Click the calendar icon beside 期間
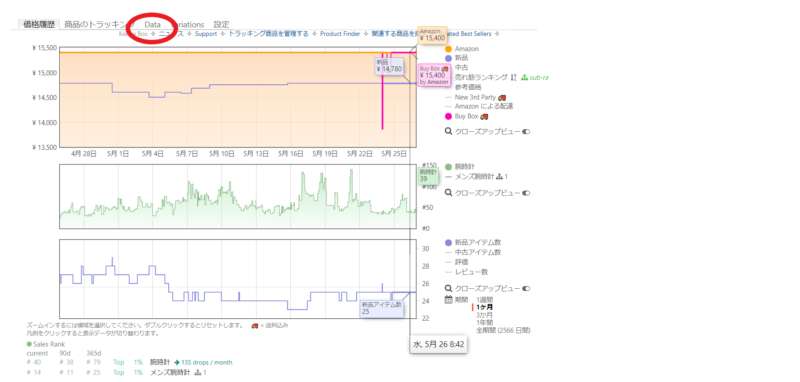This screenshot has width=800, height=382. pyautogui.click(x=448, y=299)
